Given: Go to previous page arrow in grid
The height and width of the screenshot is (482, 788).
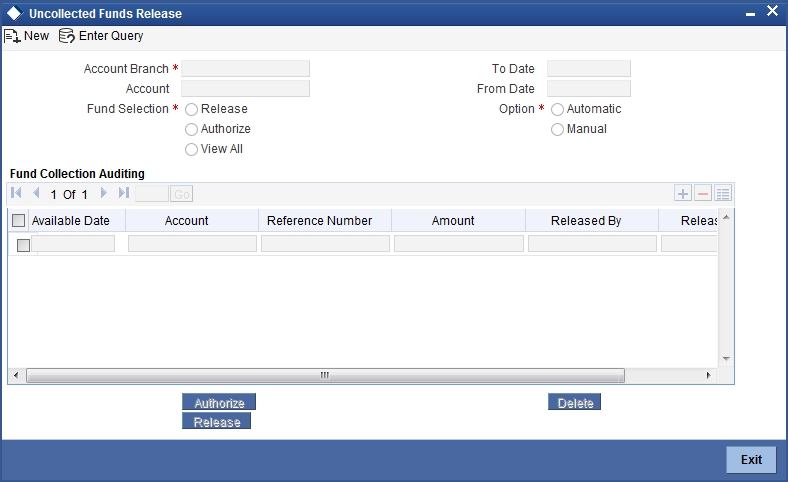Looking at the screenshot, I should pyautogui.click(x=36, y=193).
